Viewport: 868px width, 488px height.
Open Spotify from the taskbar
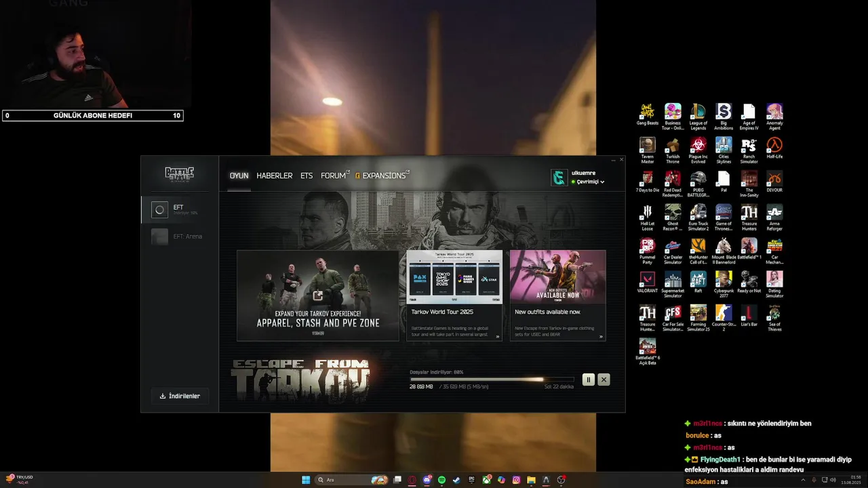click(x=441, y=480)
